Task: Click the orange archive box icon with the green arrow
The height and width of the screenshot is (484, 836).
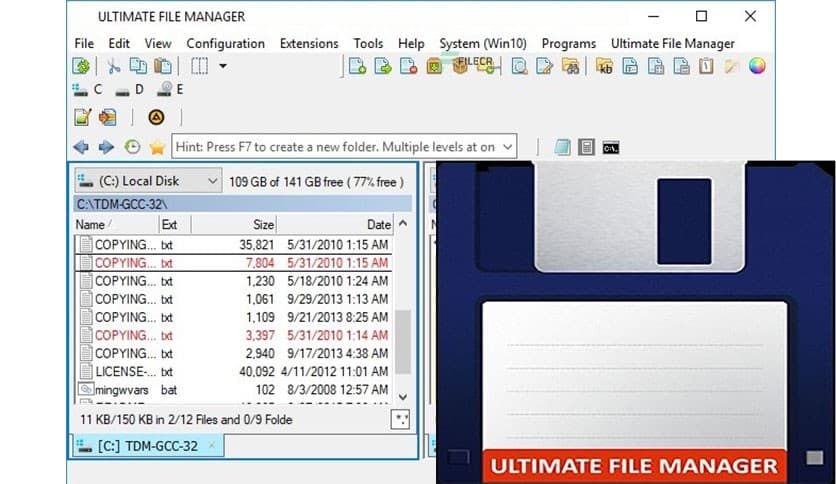Action: click(x=435, y=66)
